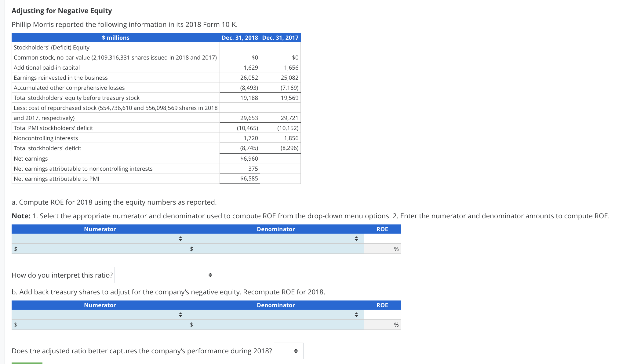The image size is (637, 364).
Task: Click the $ millions table header
Action: coord(115,38)
